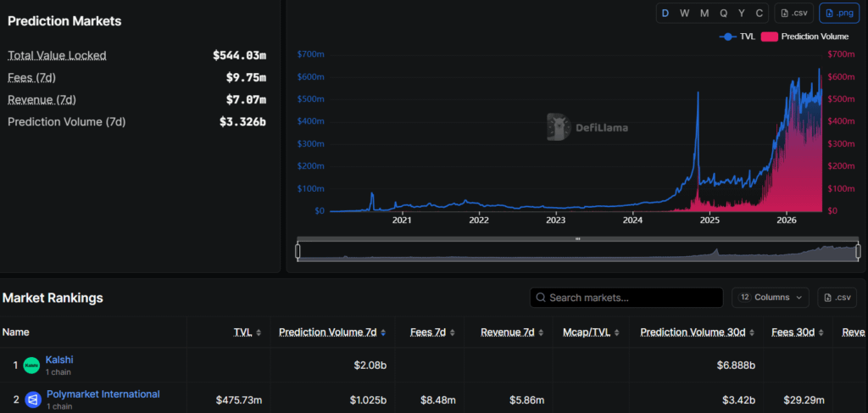
Task: Select the cumulative C interval button
Action: pyautogui.click(x=759, y=14)
